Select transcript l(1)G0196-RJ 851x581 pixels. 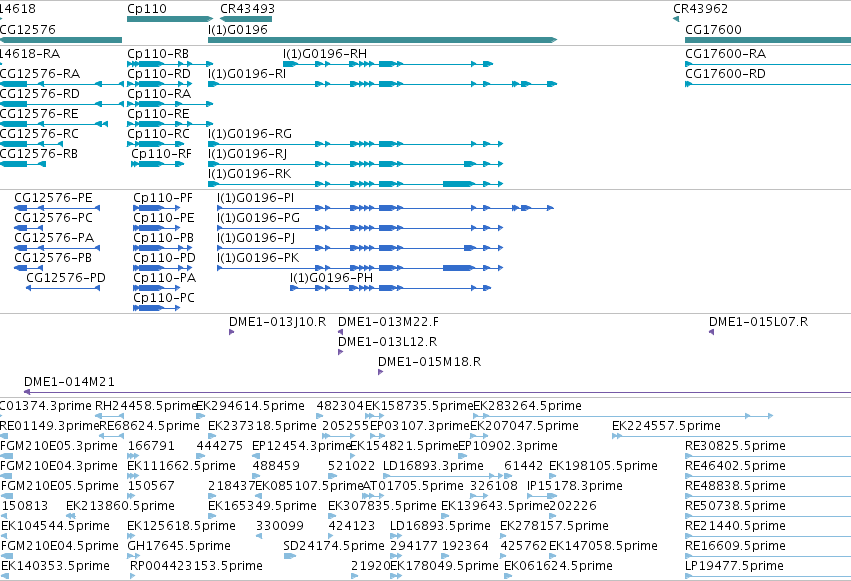tap(355, 164)
